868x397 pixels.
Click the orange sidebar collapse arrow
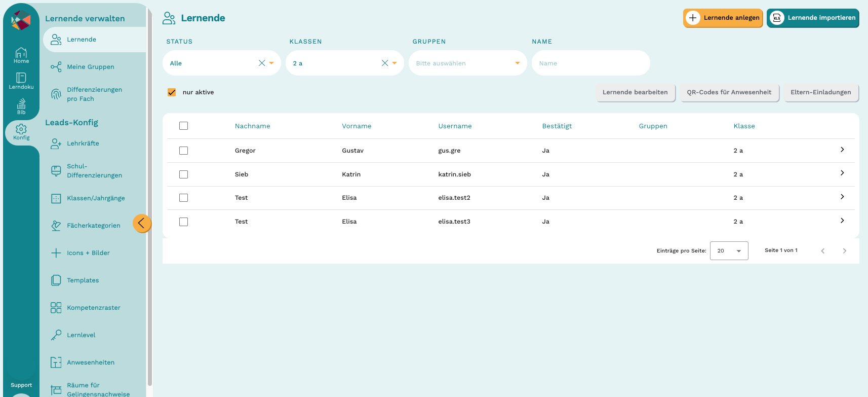point(142,223)
